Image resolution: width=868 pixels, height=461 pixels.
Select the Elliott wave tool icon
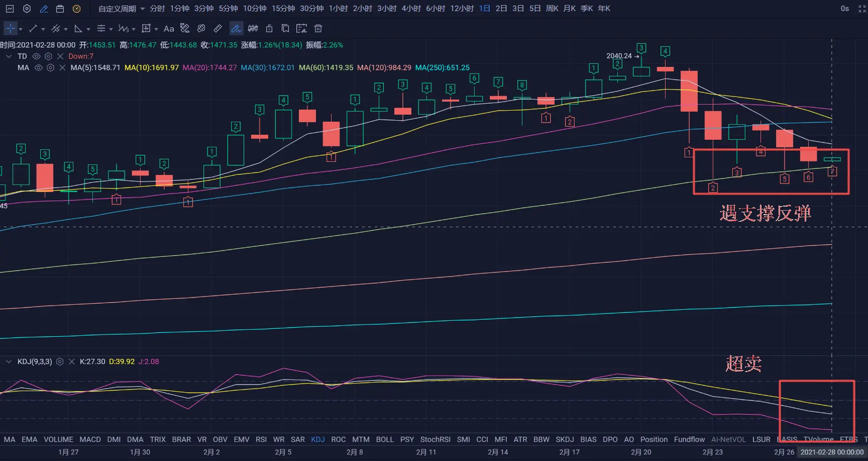(124, 29)
